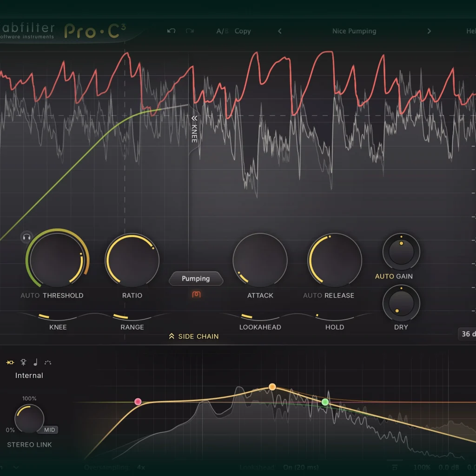Click the Threshold knob
This screenshot has height=476, width=476.
click(x=57, y=259)
